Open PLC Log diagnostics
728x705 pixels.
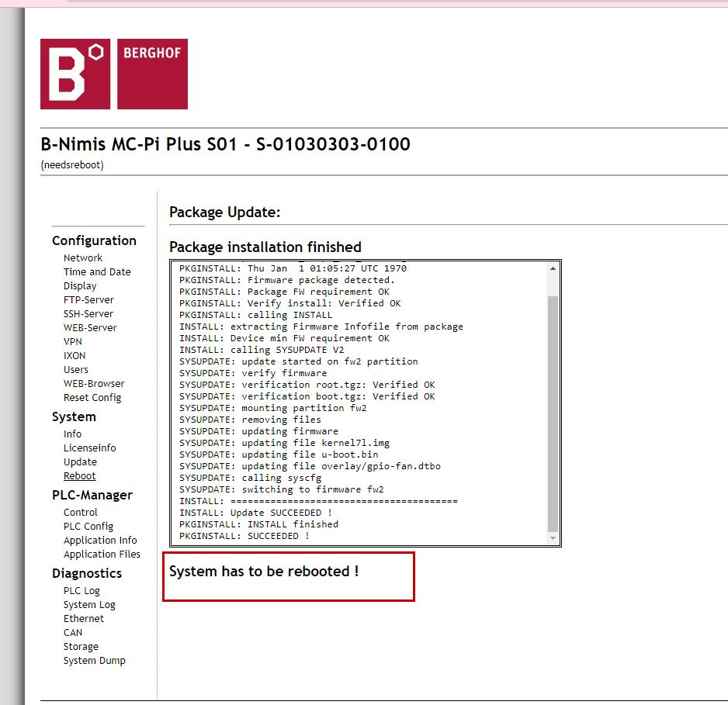[81, 591]
